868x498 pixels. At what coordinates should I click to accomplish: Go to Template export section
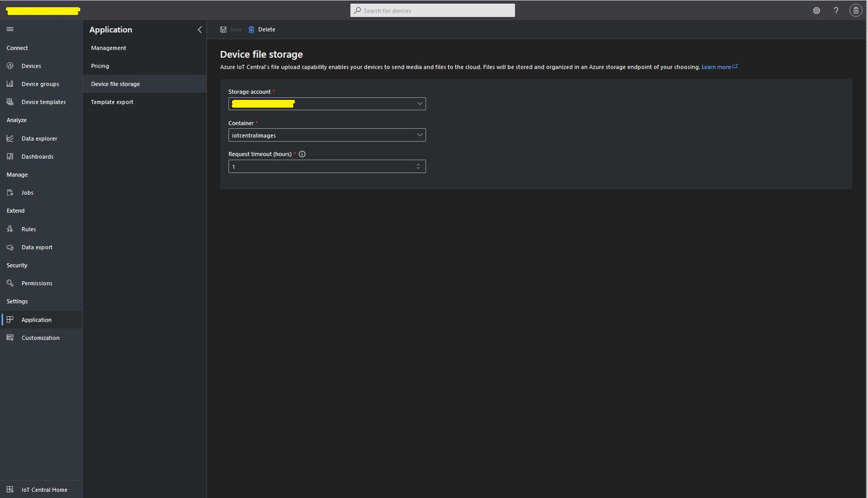click(x=112, y=102)
